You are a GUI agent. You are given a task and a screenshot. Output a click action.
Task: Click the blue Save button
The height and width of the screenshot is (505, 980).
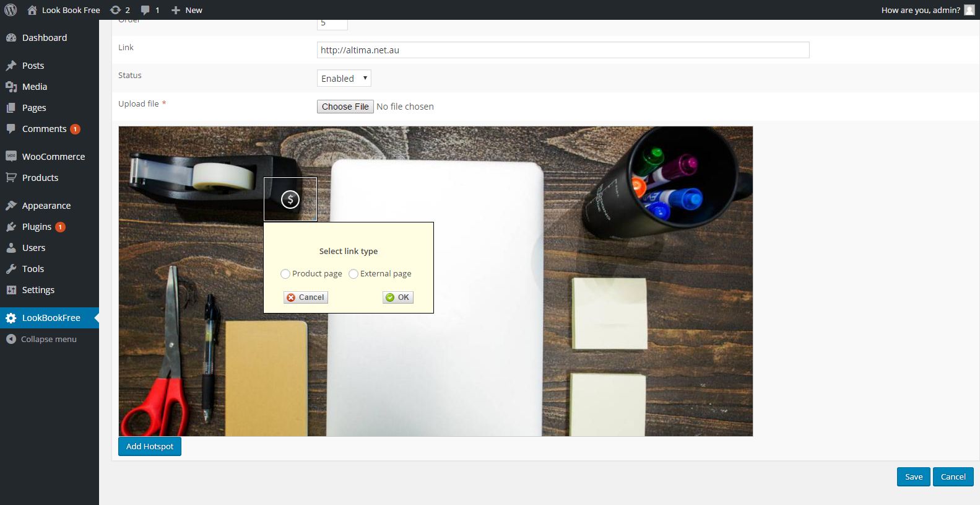point(913,476)
